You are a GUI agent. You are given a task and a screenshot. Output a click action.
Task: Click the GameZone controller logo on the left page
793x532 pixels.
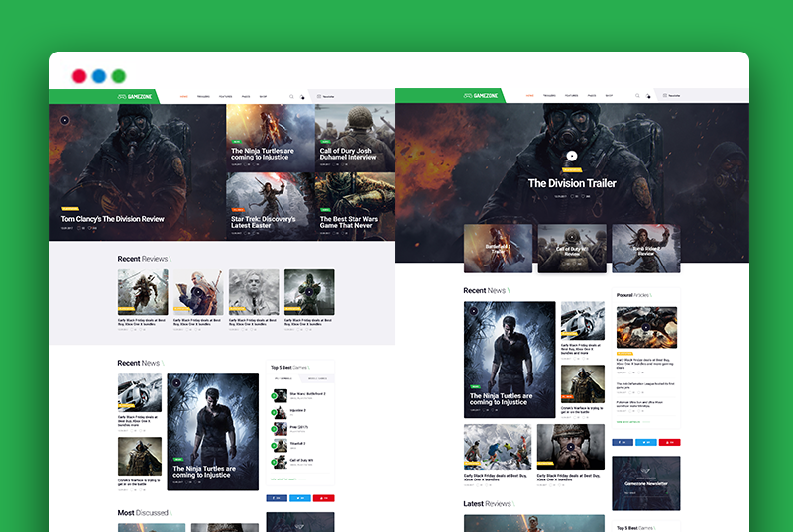click(x=135, y=96)
